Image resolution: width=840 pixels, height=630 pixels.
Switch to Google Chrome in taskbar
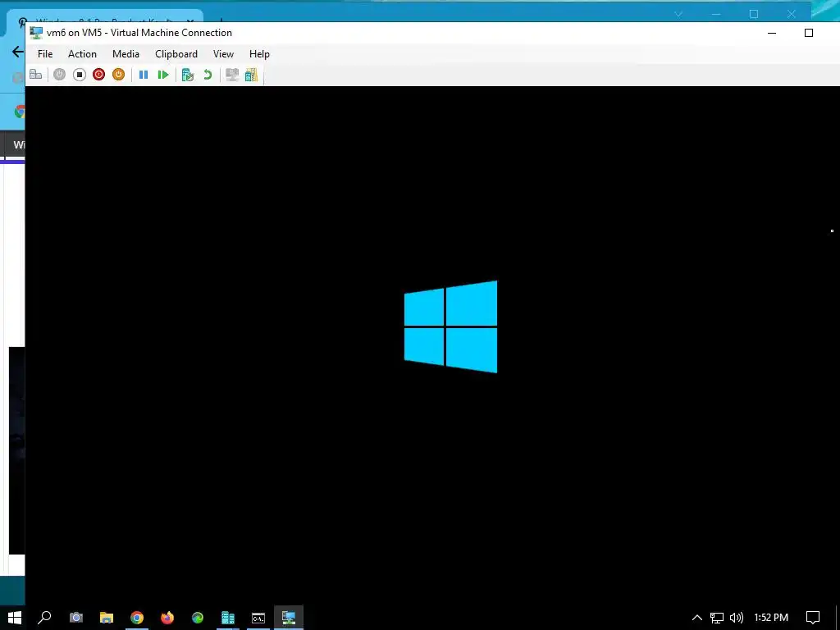(x=137, y=618)
